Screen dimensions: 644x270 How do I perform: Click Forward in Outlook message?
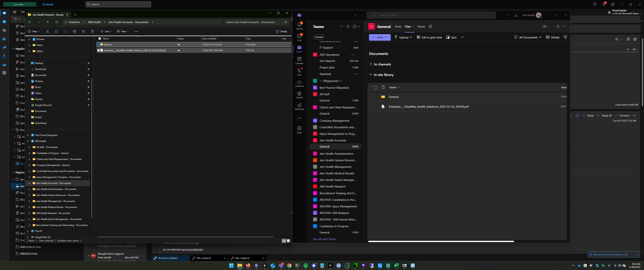(x=622, y=115)
